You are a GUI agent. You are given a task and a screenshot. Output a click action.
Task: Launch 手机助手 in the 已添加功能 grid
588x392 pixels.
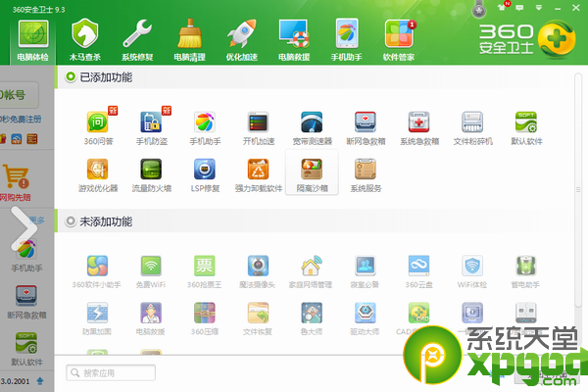point(205,127)
